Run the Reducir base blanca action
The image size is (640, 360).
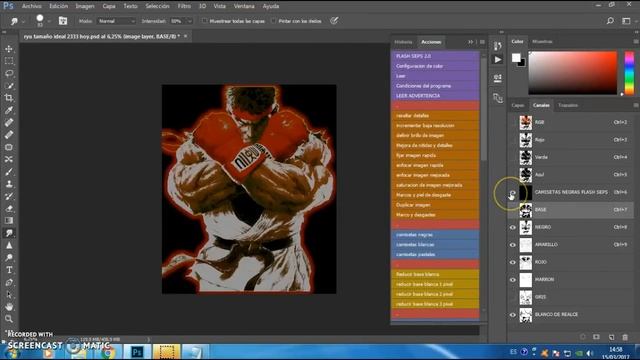click(x=435, y=274)
